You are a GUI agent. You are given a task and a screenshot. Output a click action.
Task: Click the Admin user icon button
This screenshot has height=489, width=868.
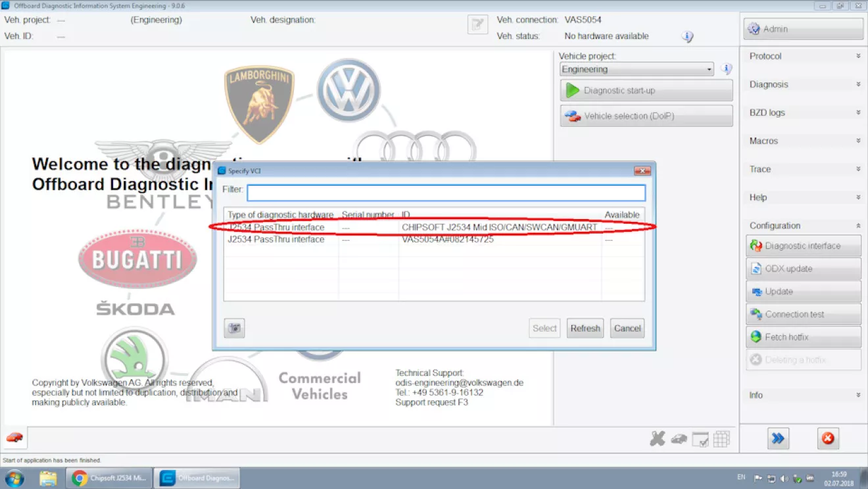click(x=804, y=29)
